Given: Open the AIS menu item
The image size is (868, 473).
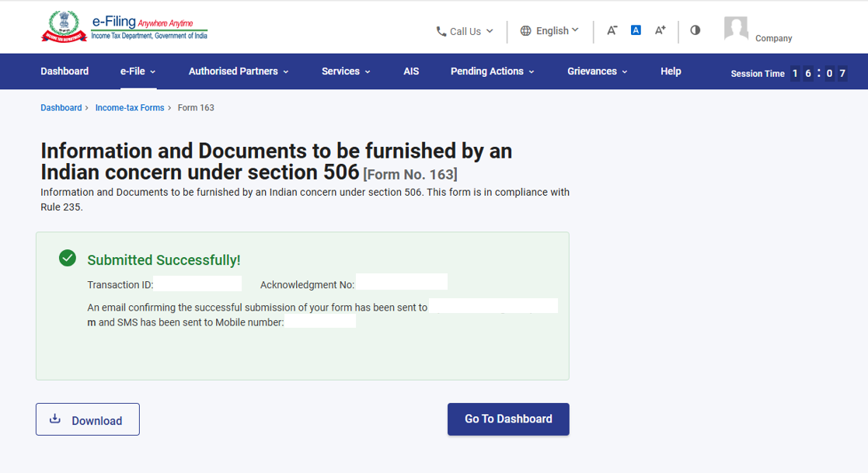Looking at the screenshot, I should point(411,71).
